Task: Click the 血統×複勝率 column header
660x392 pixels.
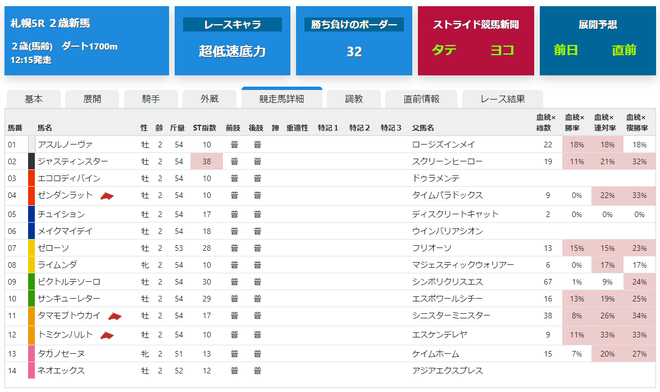Action: pos(637,123)
